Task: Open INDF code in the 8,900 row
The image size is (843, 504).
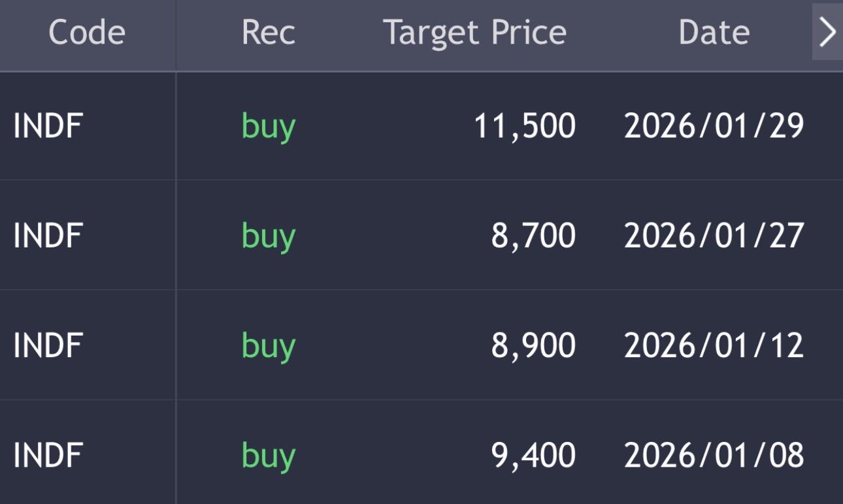Action: pos(48,345)
